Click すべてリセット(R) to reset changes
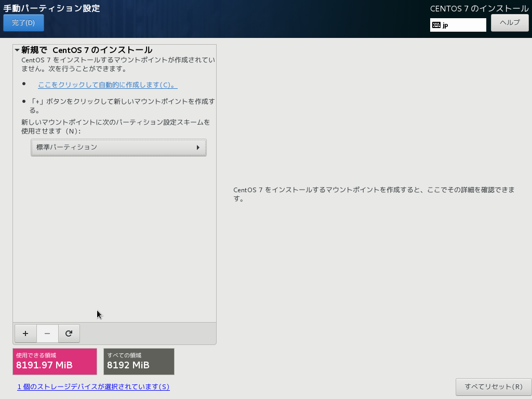 pos(493,387)
